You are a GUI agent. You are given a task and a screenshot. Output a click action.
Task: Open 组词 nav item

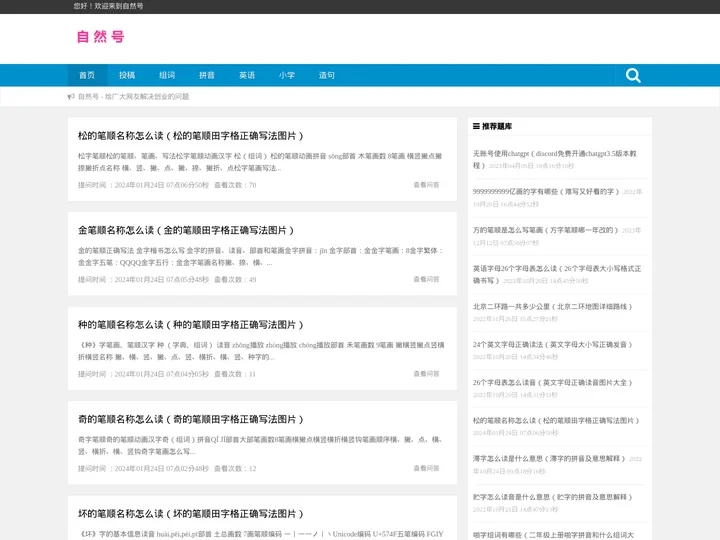click(x=167, y=75)
